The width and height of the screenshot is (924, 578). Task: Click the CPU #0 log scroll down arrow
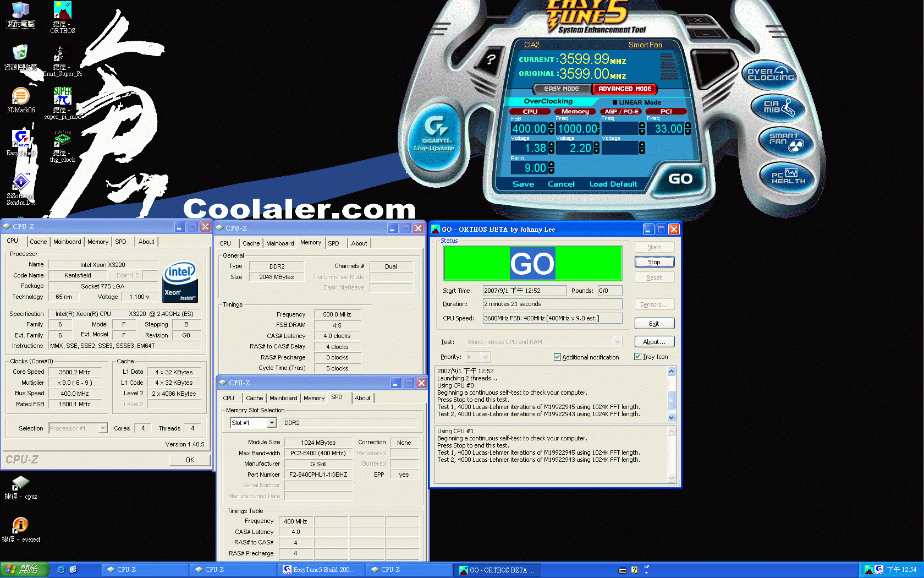(x=671, y=417)
